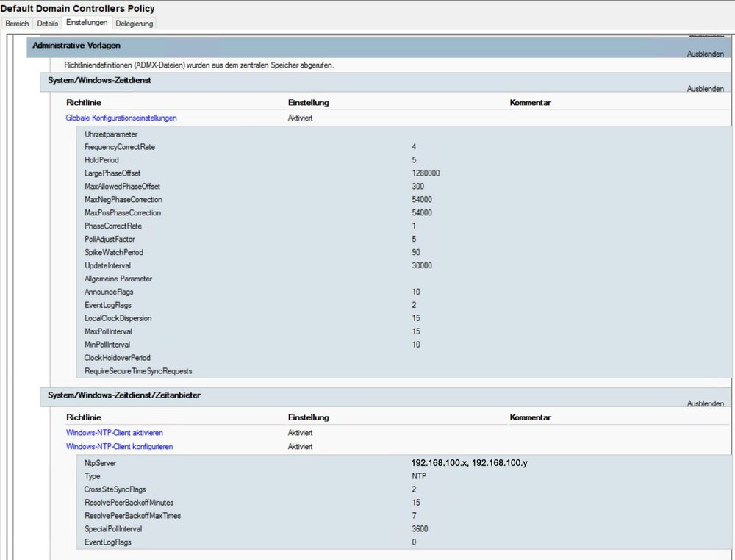Viewport: 735px width, 560px height.
Task: Click the Default Domain Controllers Policy title
Action: 78,8
